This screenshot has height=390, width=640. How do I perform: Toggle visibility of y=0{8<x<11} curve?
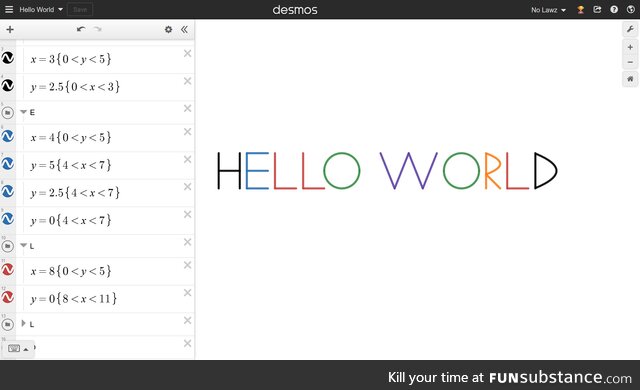(7, 297)
